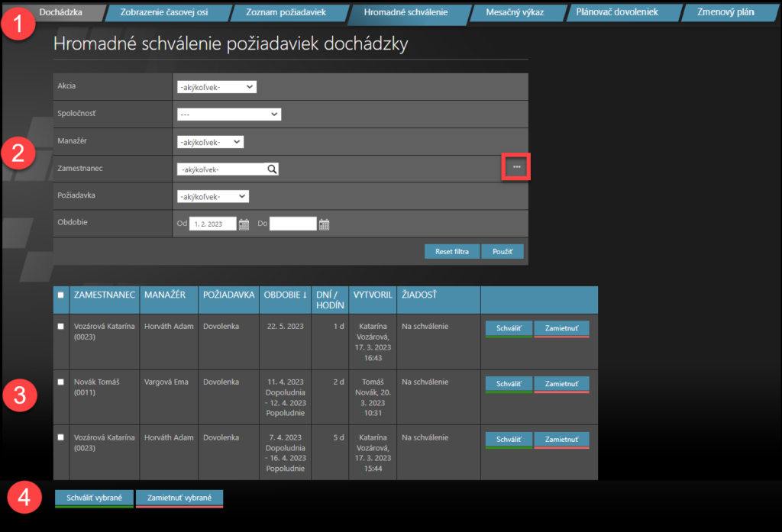
Task: Click the Do date input field
Action: click(x=292, y=224)
